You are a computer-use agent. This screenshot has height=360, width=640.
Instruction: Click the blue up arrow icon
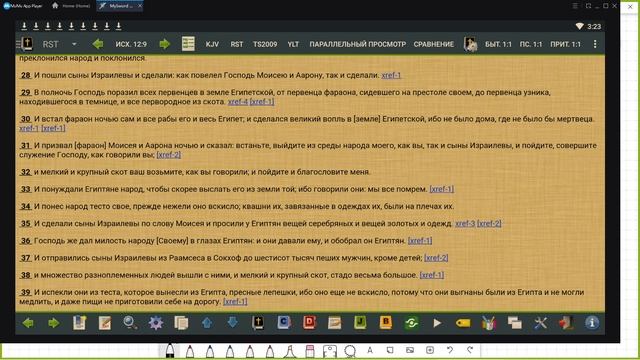(x=207, y=323)
